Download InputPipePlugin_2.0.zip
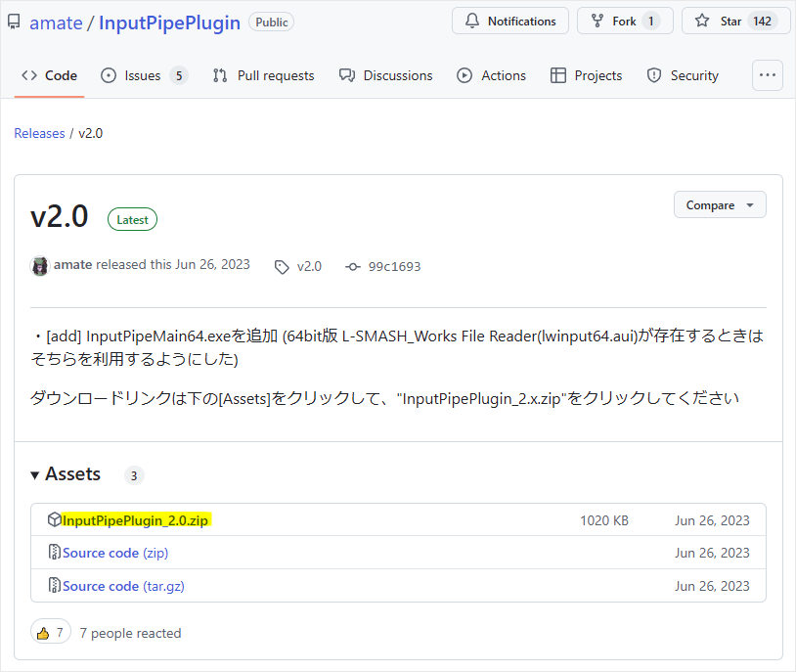Screen dimensions: 796x672 coord(135,520)
